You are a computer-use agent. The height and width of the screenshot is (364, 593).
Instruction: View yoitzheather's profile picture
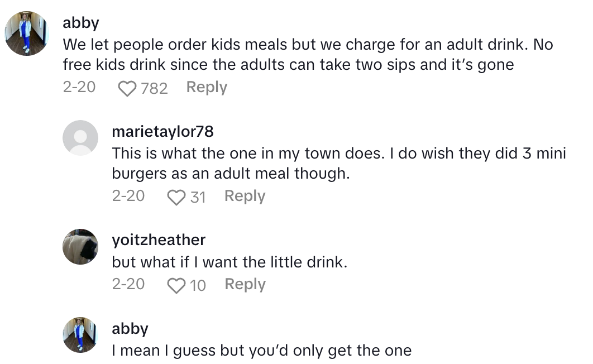80,246
